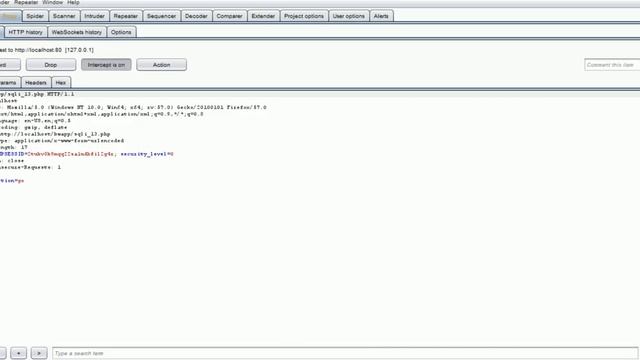Image resolution: width=640 pixels, height=360 pixels.
Task: Open the Window menu
Action: tap(53, 2)
